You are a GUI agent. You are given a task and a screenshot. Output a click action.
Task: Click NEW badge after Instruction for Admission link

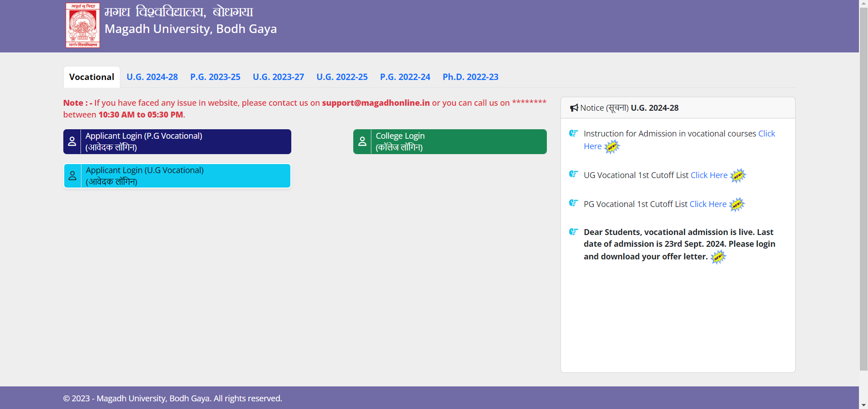612,147
